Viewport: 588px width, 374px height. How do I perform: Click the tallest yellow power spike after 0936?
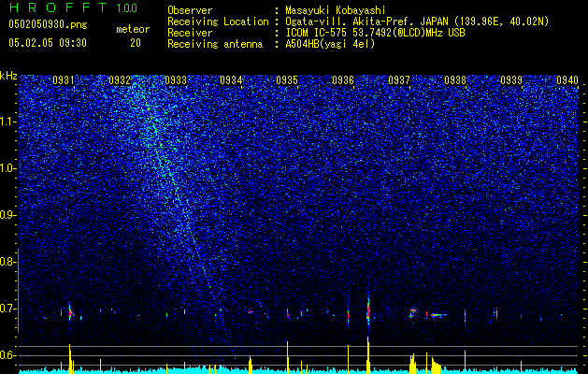coord(368,353)
